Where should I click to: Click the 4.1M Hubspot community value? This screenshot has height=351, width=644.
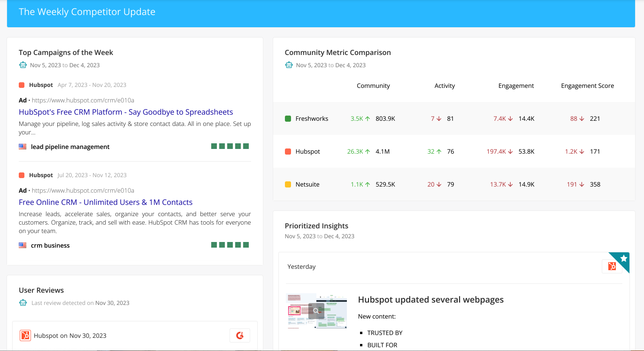click(383, 152)
